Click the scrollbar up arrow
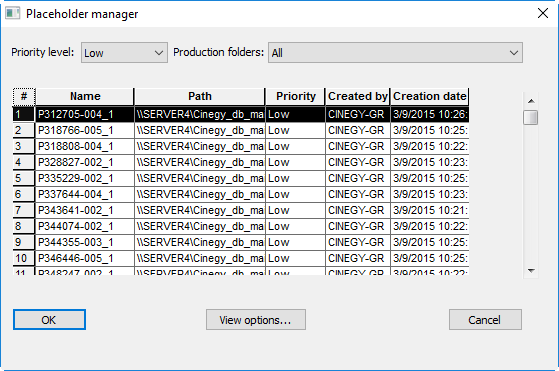 (531, 101)
